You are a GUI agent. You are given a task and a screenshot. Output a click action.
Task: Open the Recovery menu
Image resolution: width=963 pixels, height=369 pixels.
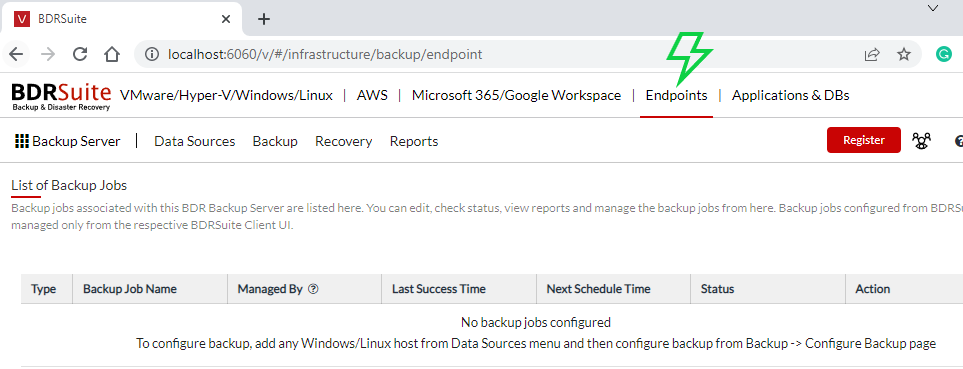point(343,141)
